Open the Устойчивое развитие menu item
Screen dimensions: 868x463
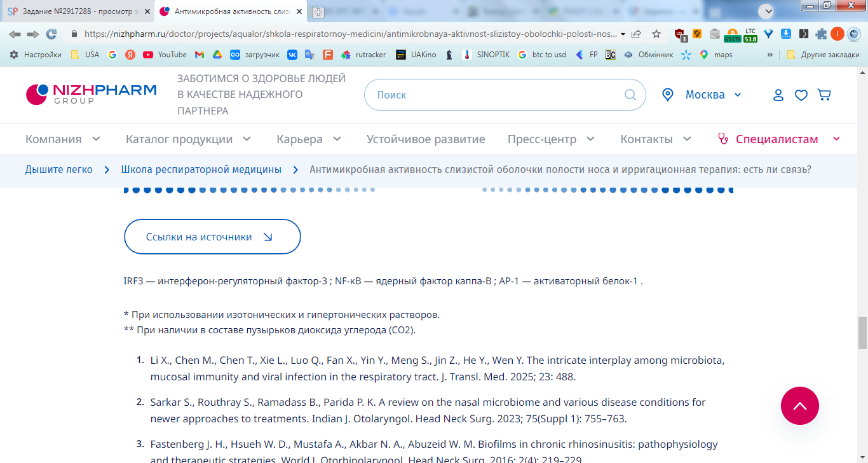[426, 139]
